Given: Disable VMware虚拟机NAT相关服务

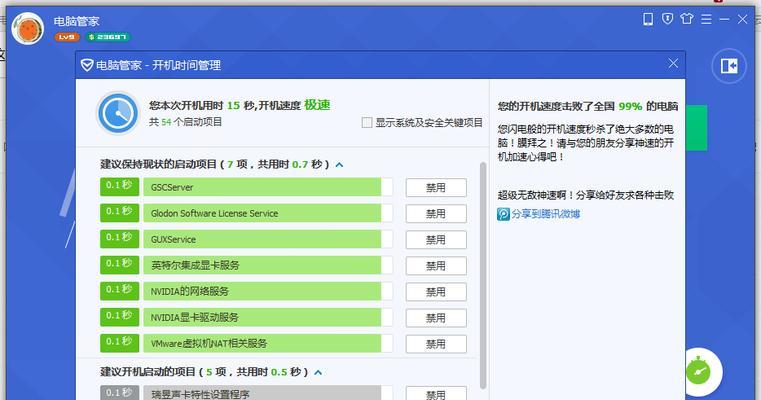Looking at the screenshot, I should pos(436,344).
